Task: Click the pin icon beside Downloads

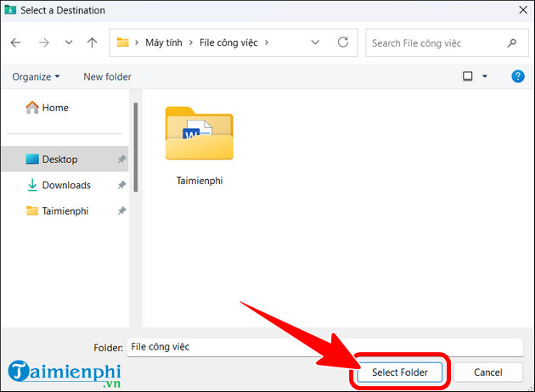Action: (121, 185)
